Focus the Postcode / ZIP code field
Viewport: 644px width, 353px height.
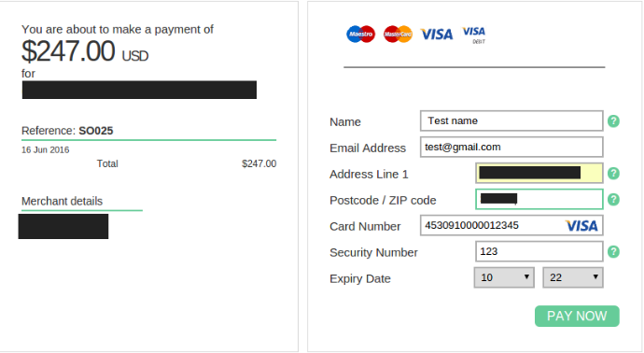point(539,199)
